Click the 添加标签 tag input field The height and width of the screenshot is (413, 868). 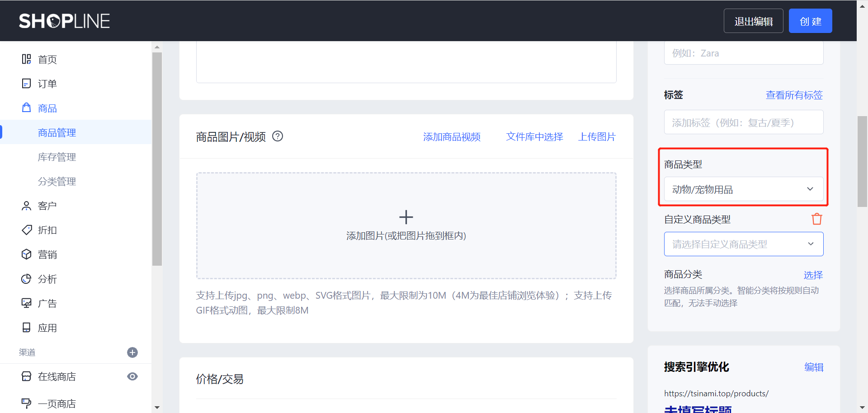click(x=743, y=122)
